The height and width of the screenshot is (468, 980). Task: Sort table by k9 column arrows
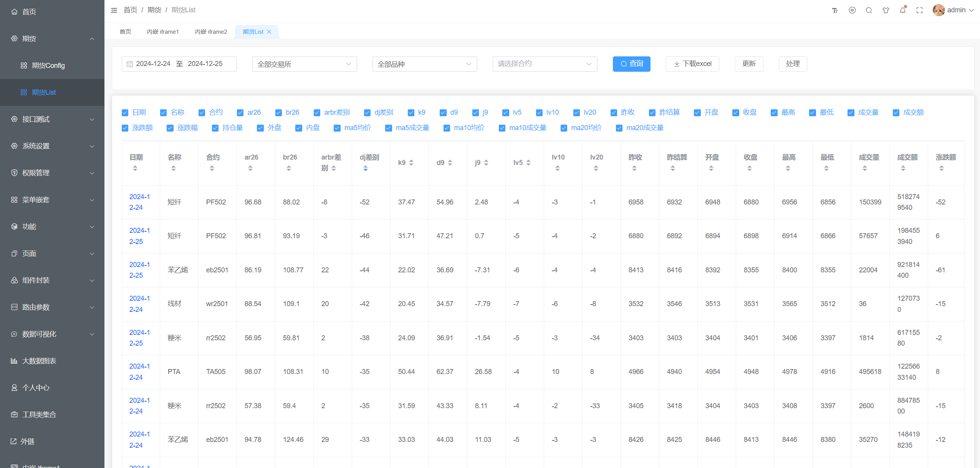tap(411, 163)
